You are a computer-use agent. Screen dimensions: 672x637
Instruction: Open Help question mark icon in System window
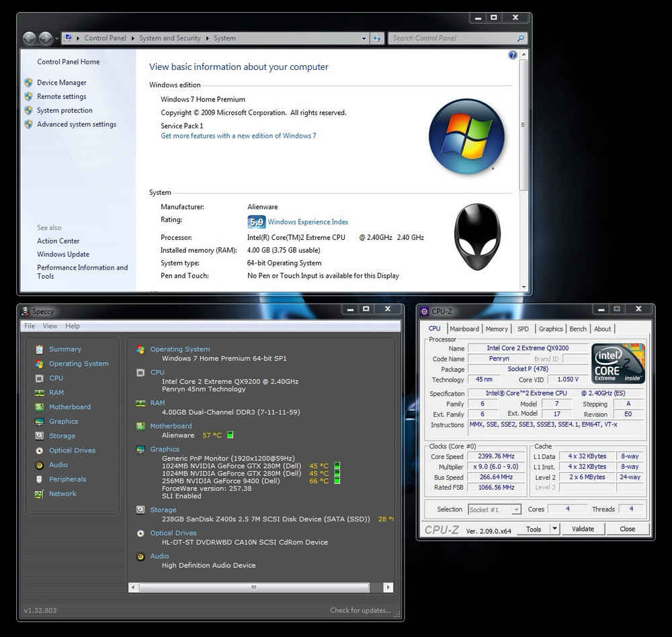tap(513, 55)
